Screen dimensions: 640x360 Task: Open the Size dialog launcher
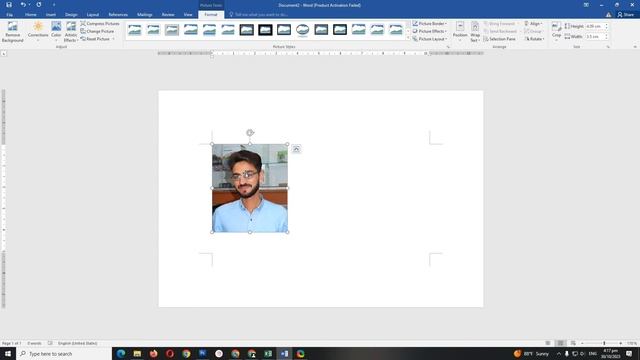click(x=608, y=47)
